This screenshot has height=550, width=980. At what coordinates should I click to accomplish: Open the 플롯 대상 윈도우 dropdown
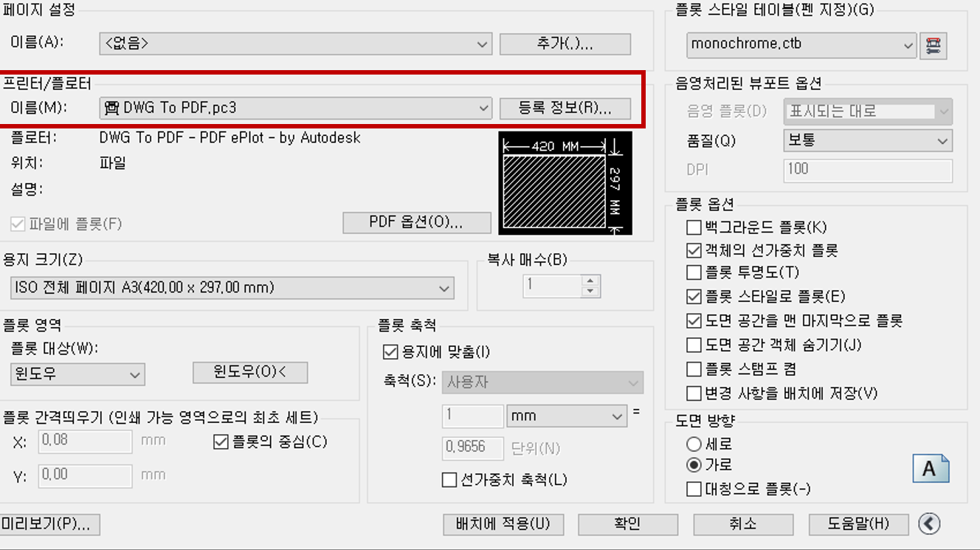point(77,374)
